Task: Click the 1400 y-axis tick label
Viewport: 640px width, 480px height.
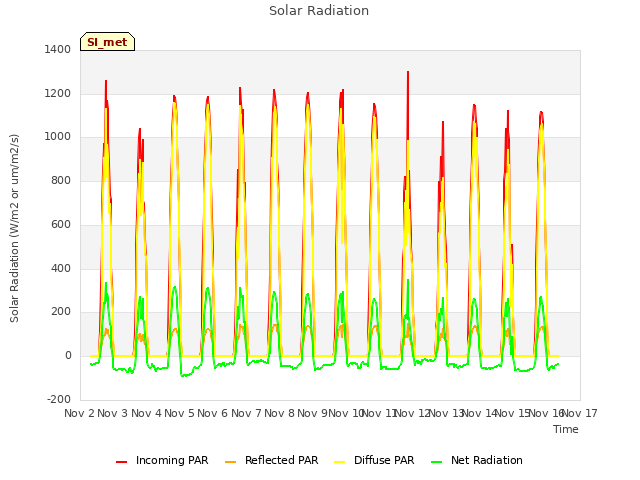Action: click(x=58, y=49)
